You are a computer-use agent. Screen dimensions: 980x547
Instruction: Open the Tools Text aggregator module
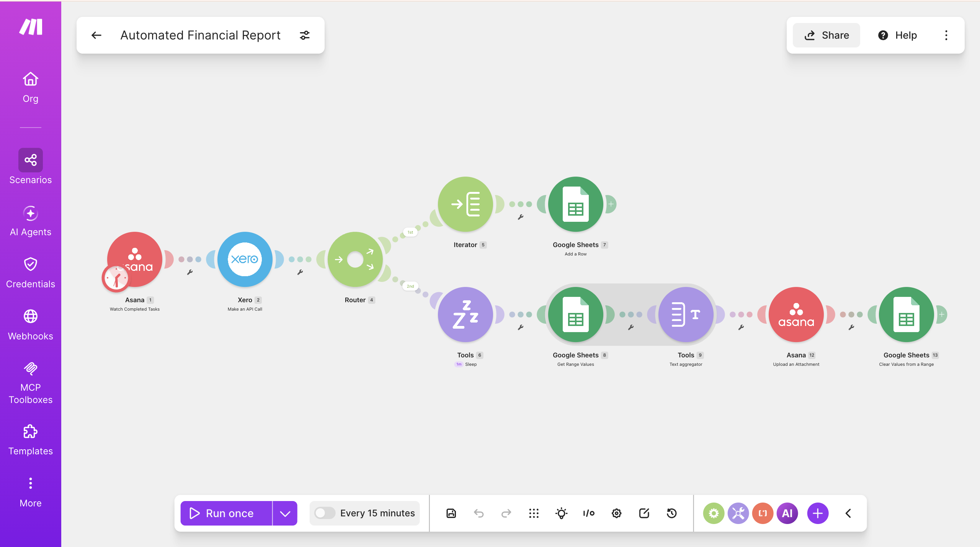[x=686, y=314]
